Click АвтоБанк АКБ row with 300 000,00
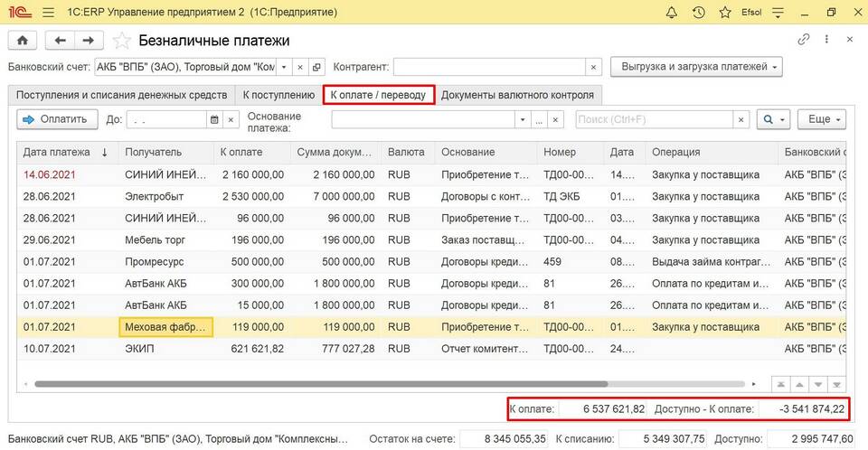Image resolution: width=868 pixels, height=450 pixels. [431, 284]
